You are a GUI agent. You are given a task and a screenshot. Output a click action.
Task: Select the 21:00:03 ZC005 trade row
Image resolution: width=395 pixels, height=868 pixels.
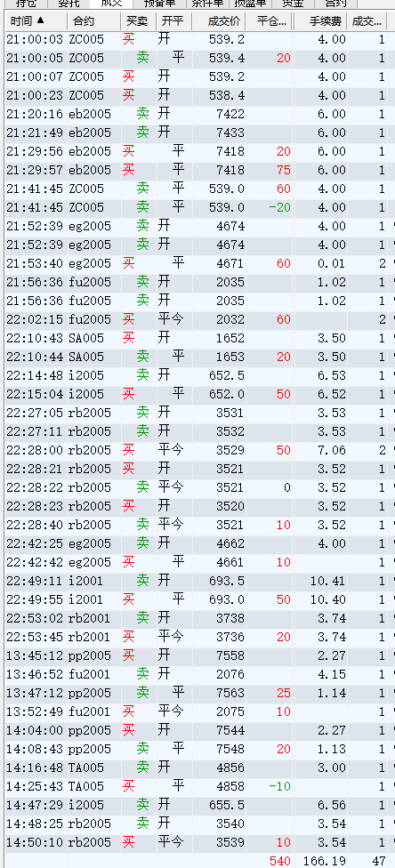pyautogui.click(x=197, y=40)
